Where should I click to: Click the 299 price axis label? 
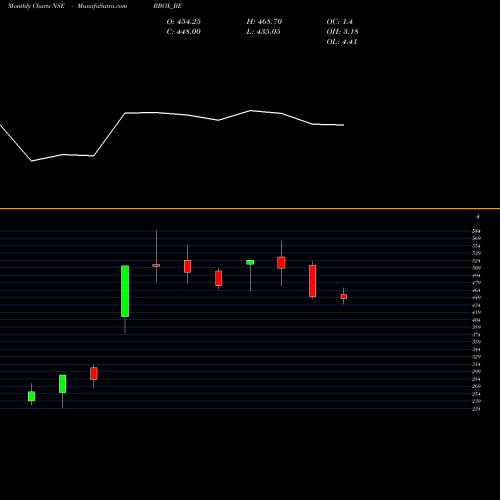[476, 372]
